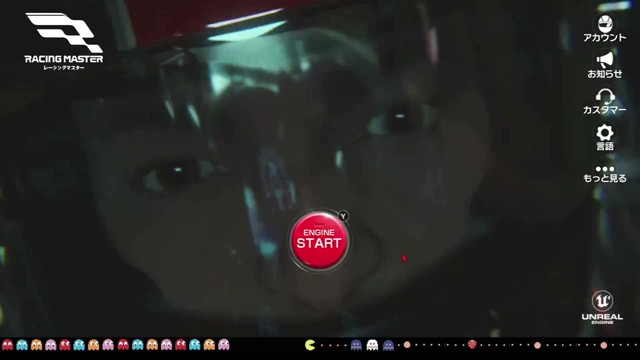Click the blue ghost closest to Pac-Man

pyautogui.click(x=356, y=345)
